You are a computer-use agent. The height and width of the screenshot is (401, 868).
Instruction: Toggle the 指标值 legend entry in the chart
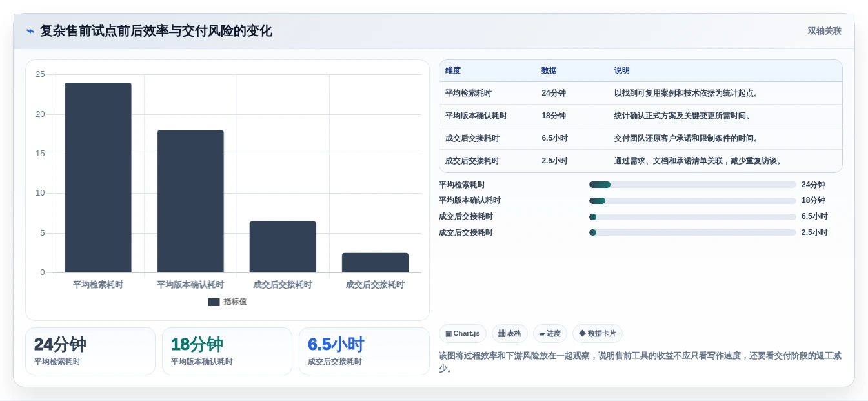pos(227,302)
